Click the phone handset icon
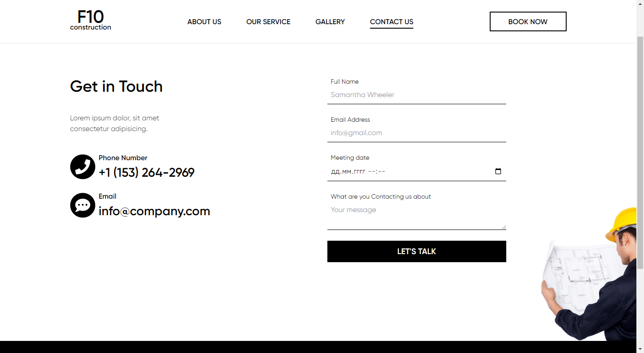 [83, 167]
